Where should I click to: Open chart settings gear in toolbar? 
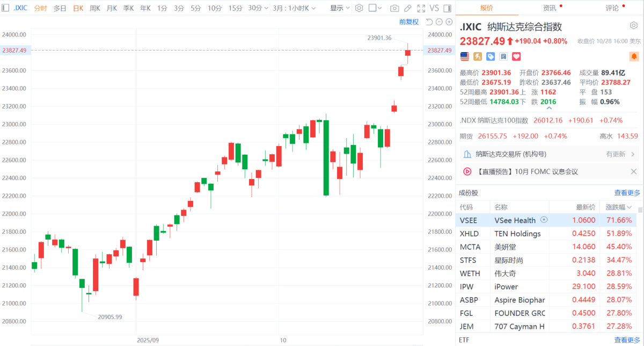click(359, 8)
